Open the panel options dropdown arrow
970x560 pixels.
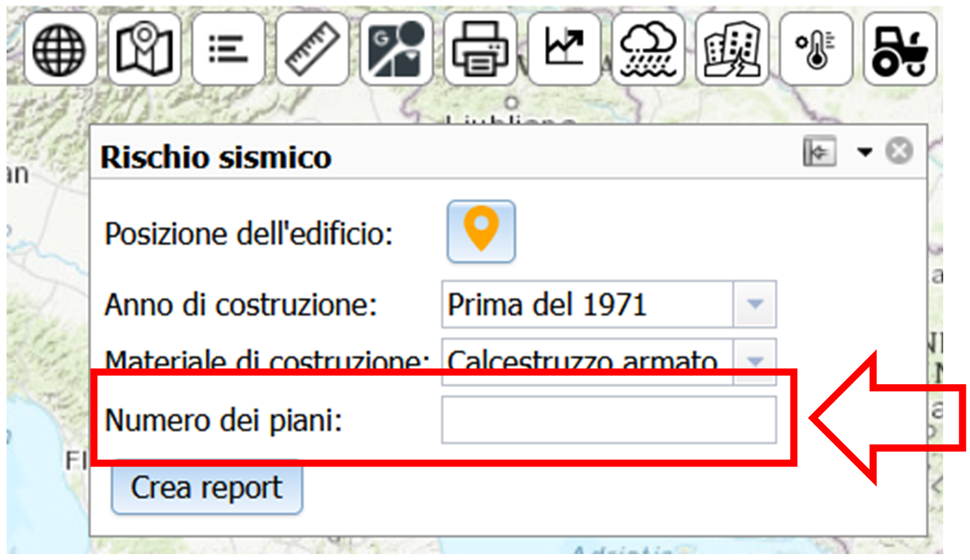pyautogui.click(x=864, y=152)
